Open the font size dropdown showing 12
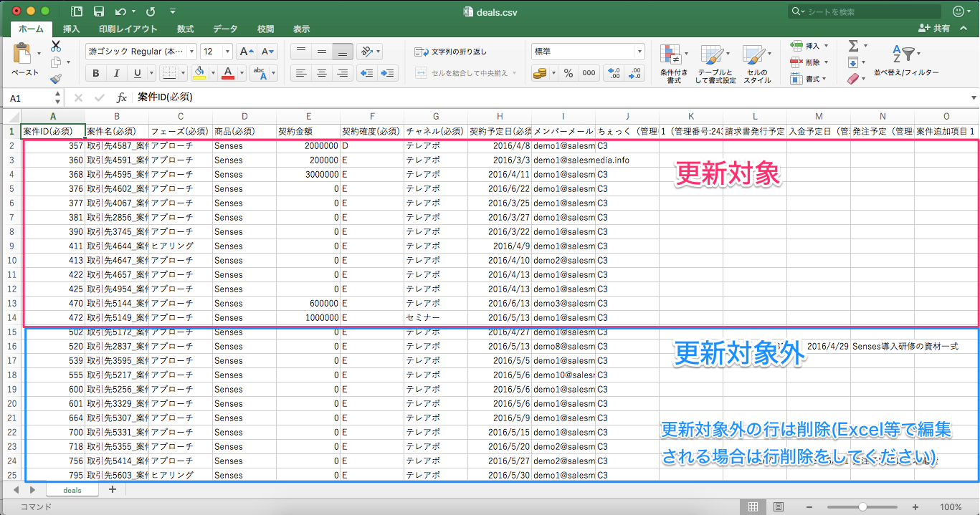The width and height of the screenshot is (980, 515). pos(217,52)
